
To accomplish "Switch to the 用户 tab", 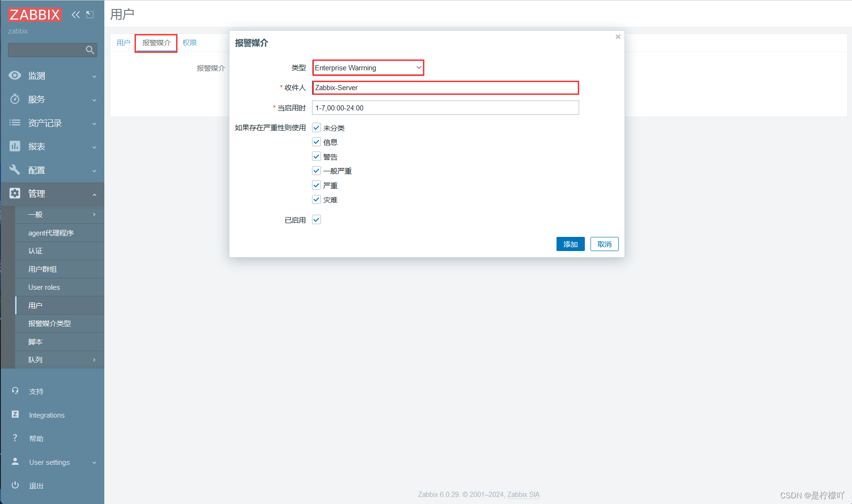I will (124, 42).
